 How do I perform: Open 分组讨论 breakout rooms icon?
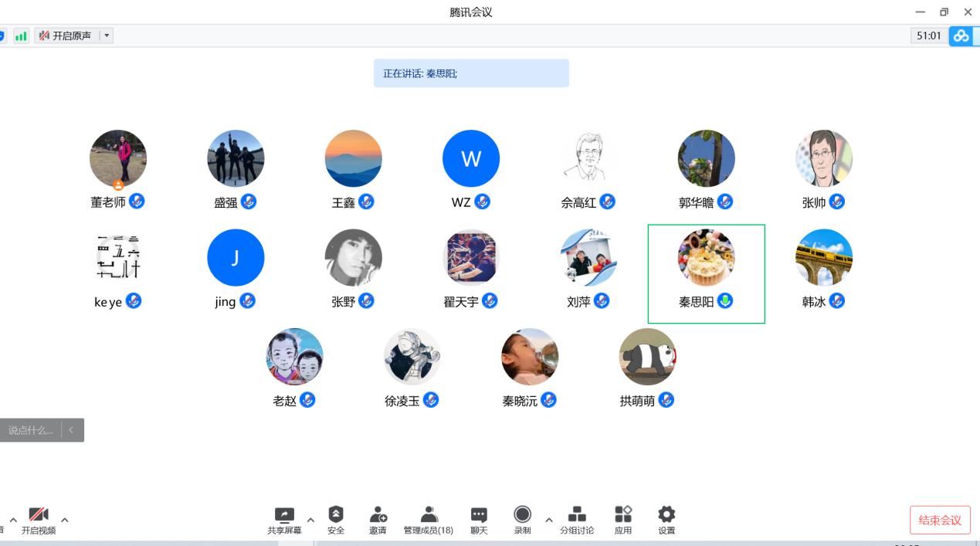click(577, 515)
